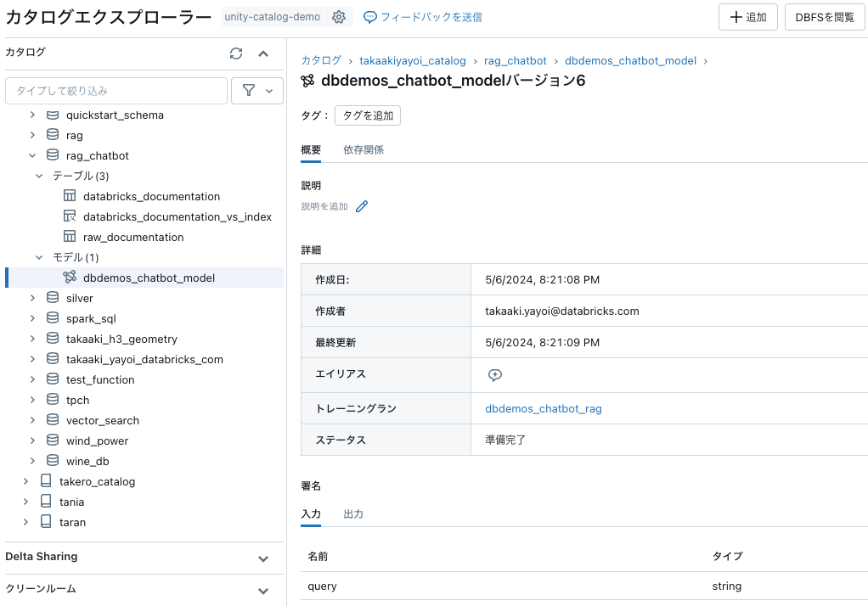
Task: Open the filter funnel dropdown
Action: (x=256, y=91)
